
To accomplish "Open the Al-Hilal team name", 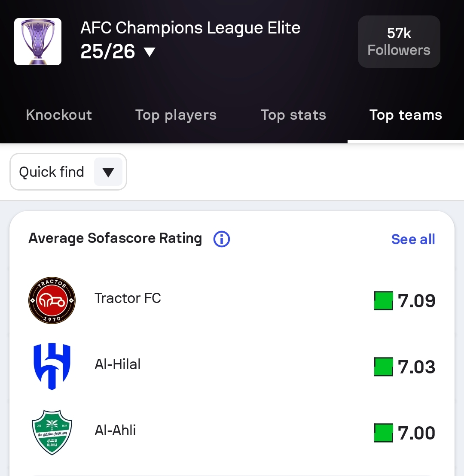I will 118,364.
